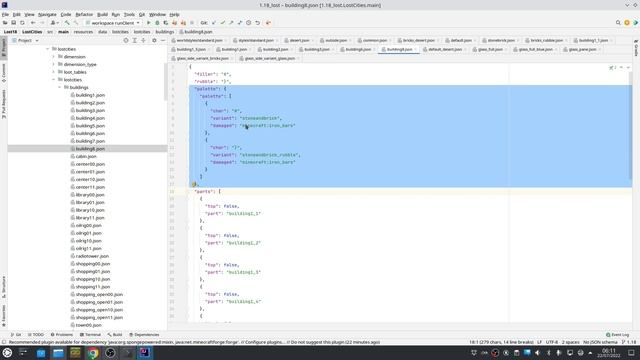Click the Run with Coverage icon
The height and width of the screenshot is (360, 640).
click(x=166, y=23)
